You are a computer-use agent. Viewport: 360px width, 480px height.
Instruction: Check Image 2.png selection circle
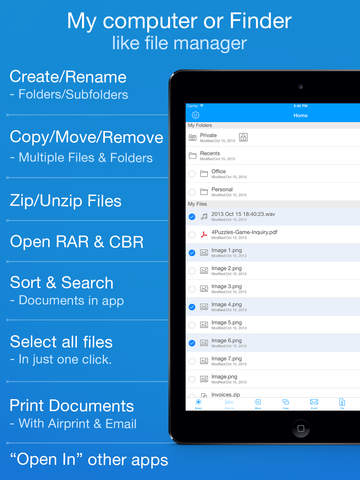(x=192, y=271)
